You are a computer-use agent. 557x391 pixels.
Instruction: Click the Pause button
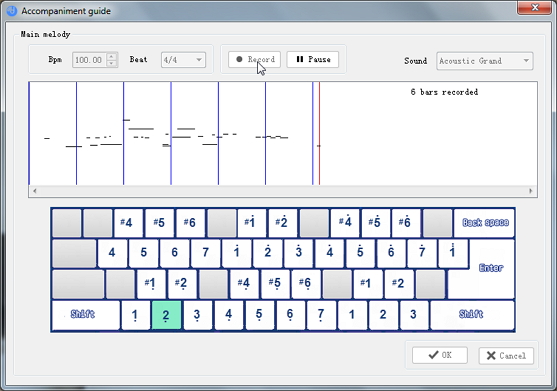[313, 59]
